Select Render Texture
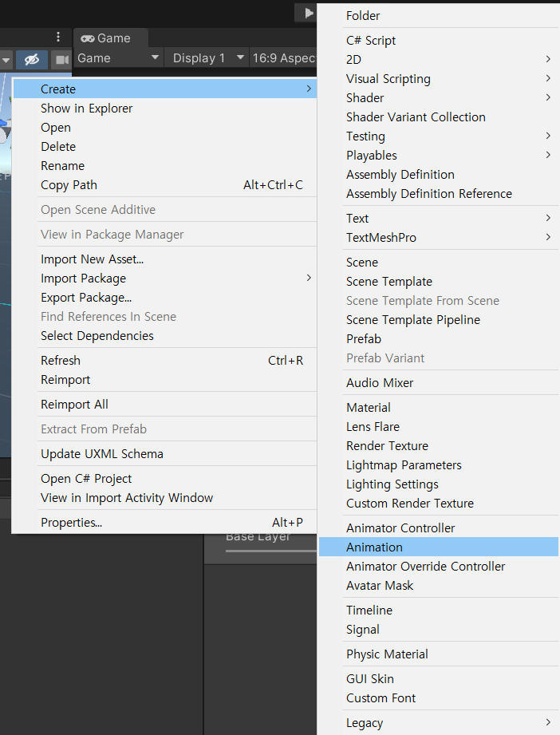This screenshot has height=735, width=560. coord(439,446)
